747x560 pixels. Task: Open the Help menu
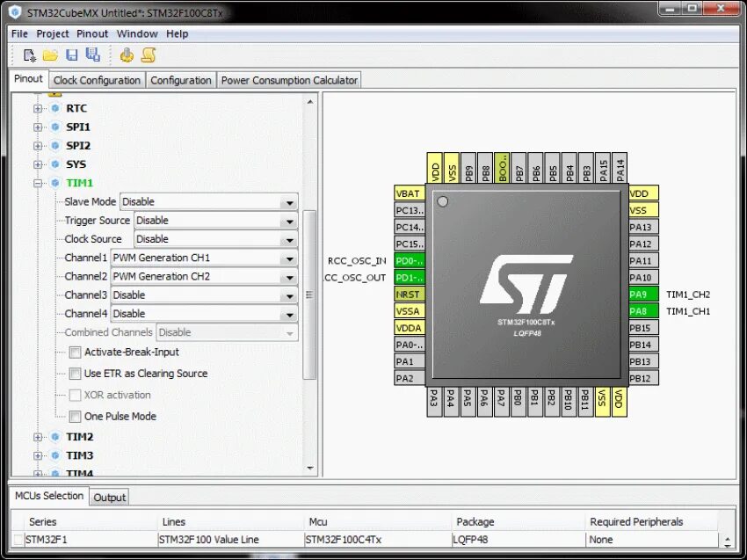coord(178,33)
